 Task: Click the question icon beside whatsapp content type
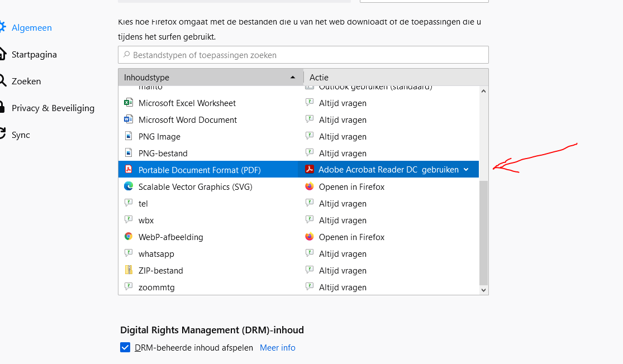pyautogui.click(x=129, y=253)
